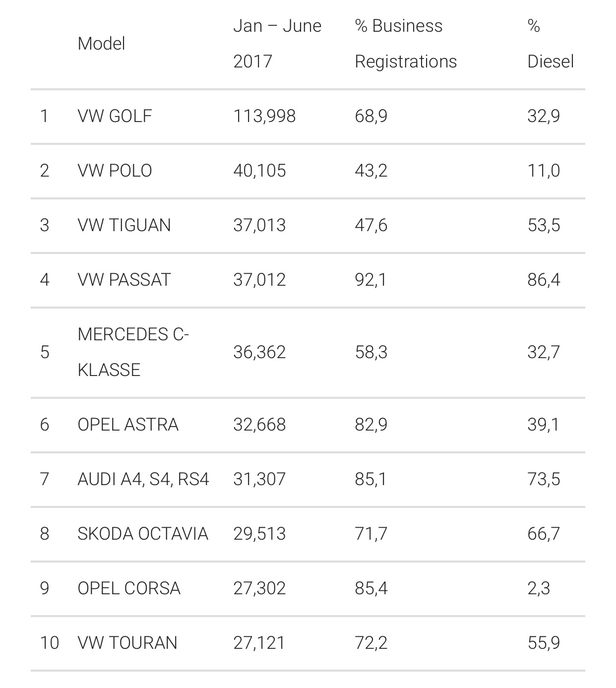Click rank number 10 in the table

(50, 643)
